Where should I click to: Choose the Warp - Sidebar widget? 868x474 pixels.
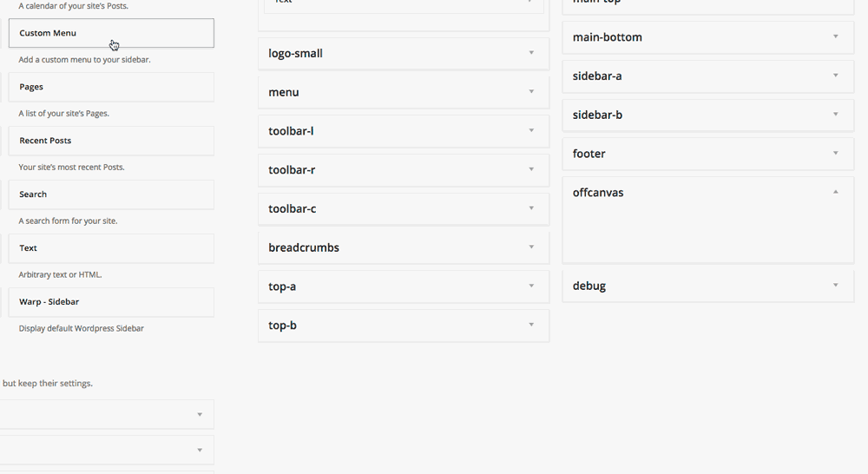click(x=111, y=302)
